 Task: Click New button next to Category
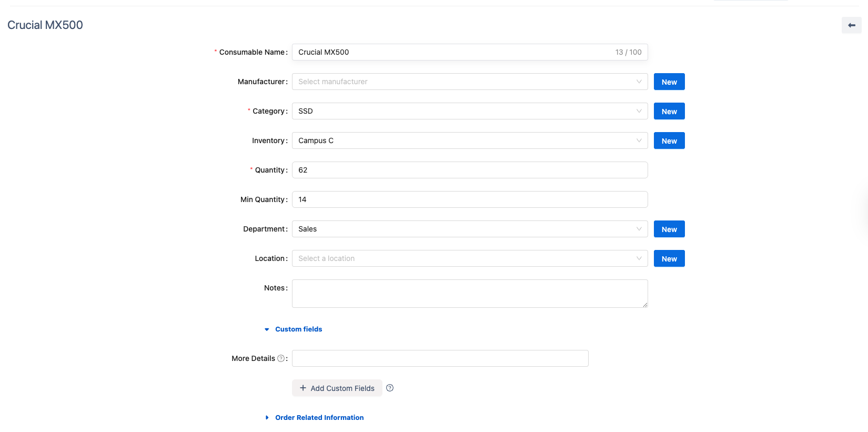[x=669, y=111]
